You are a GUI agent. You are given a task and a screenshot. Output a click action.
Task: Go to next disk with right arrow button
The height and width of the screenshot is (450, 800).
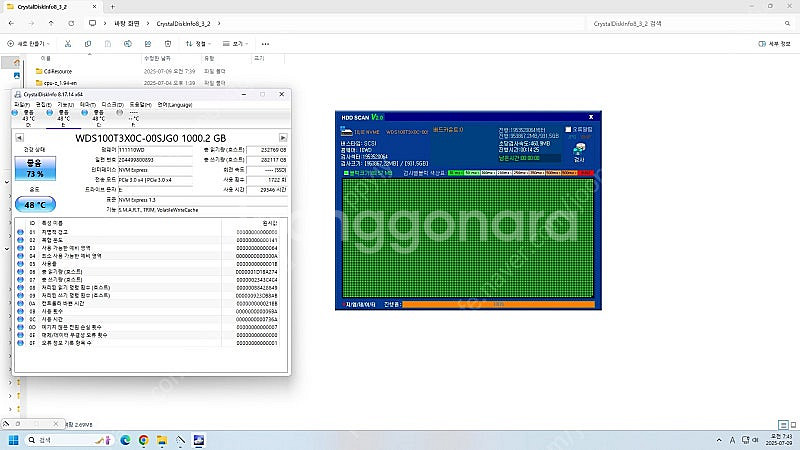click(x=283, y=138)
